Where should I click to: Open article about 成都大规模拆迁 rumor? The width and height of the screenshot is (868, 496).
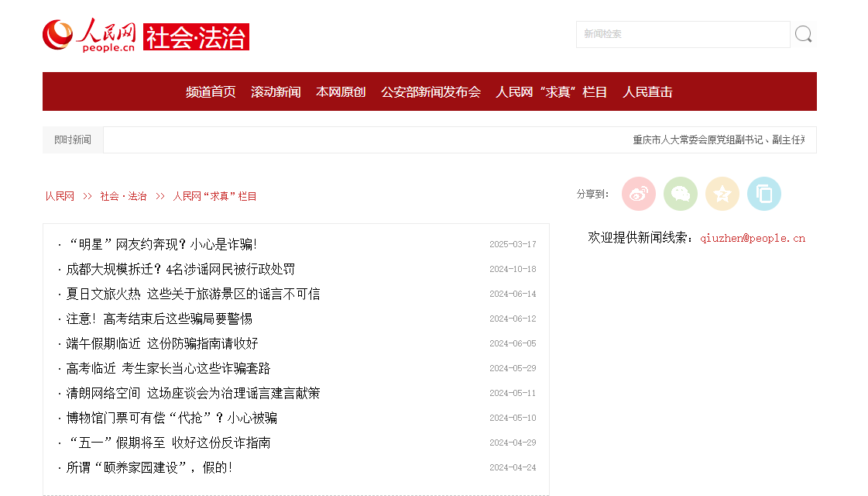tap(180, 269)
